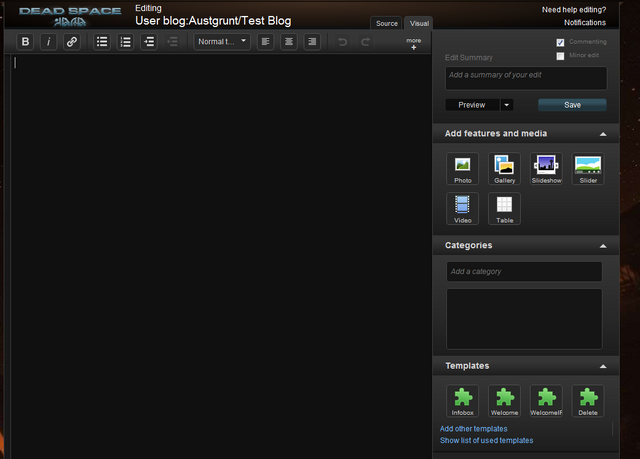Screen dimensions: 640x459
Task: Toggle bold formatting
Action: click(x=25, y=42)
